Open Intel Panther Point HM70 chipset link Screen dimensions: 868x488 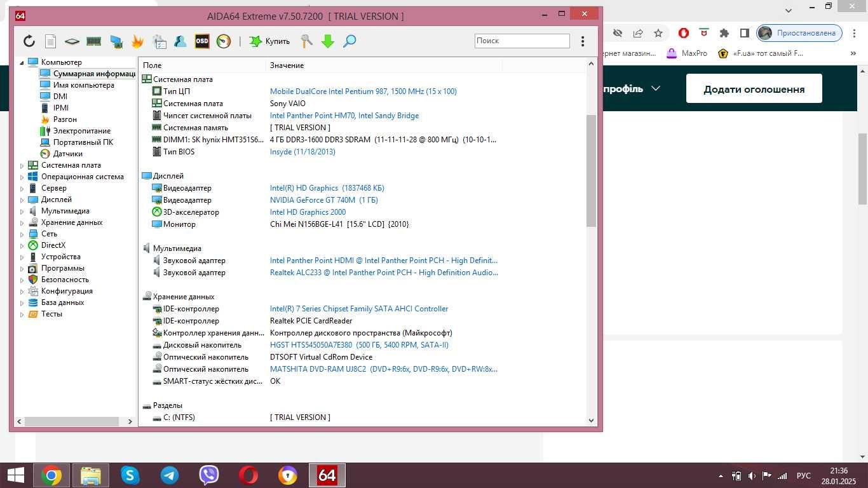(344, 116)
